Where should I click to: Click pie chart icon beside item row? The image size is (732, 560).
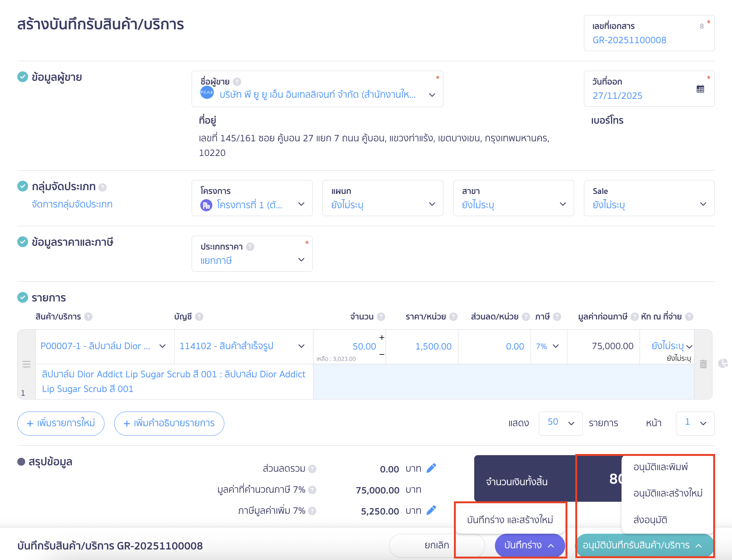click(x=723, y=363)
